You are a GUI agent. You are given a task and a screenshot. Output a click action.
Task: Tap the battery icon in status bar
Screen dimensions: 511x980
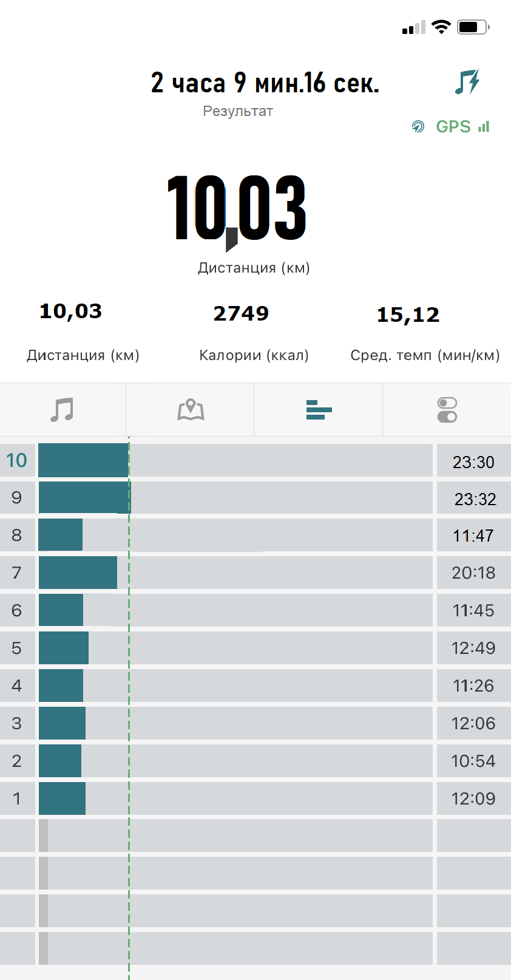point(473,27)
